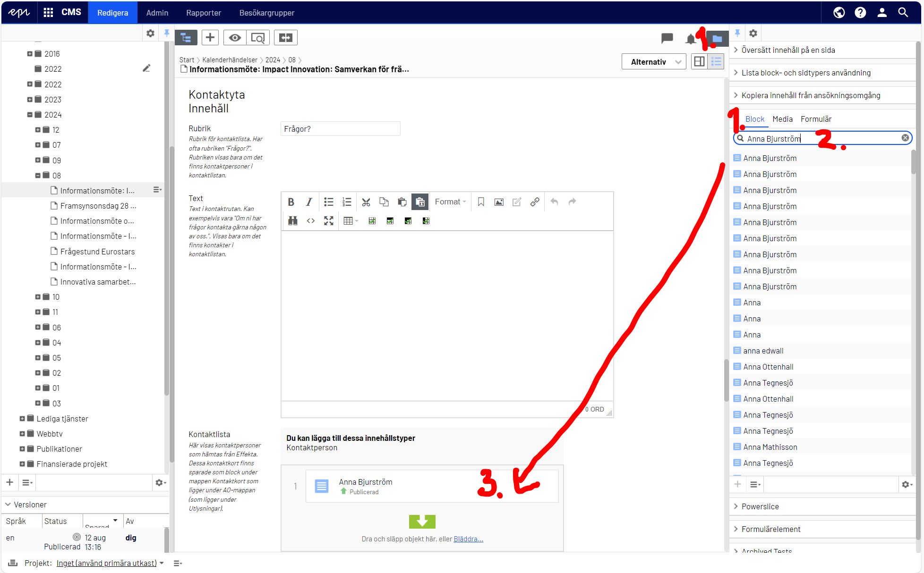Open the Alternativ dropdown
This screenshot has height=573, width=924.
tap(654, 62)
